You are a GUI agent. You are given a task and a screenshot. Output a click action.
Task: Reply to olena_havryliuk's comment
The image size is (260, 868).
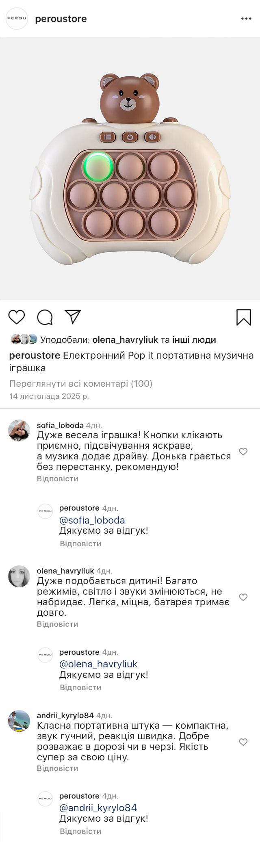point(57,624)
